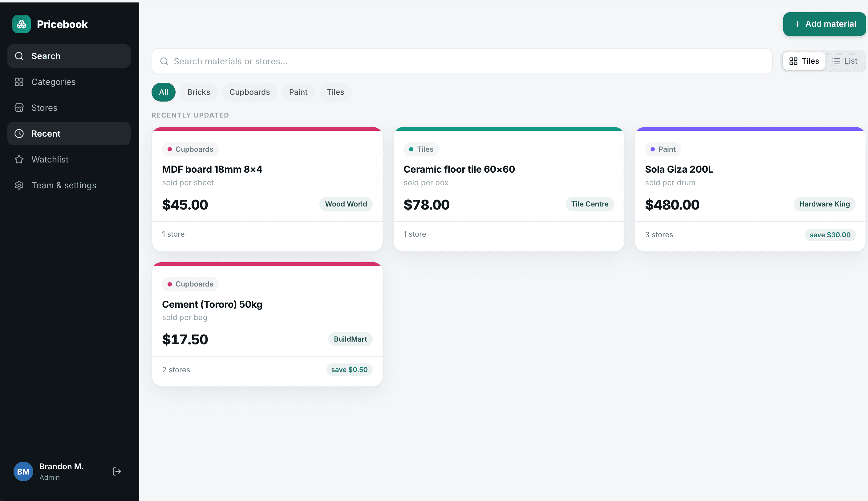Click the 'sold per drum' text
Image resolution: width=868 pixels, height=501 pixels.
[x=670, y=183]
